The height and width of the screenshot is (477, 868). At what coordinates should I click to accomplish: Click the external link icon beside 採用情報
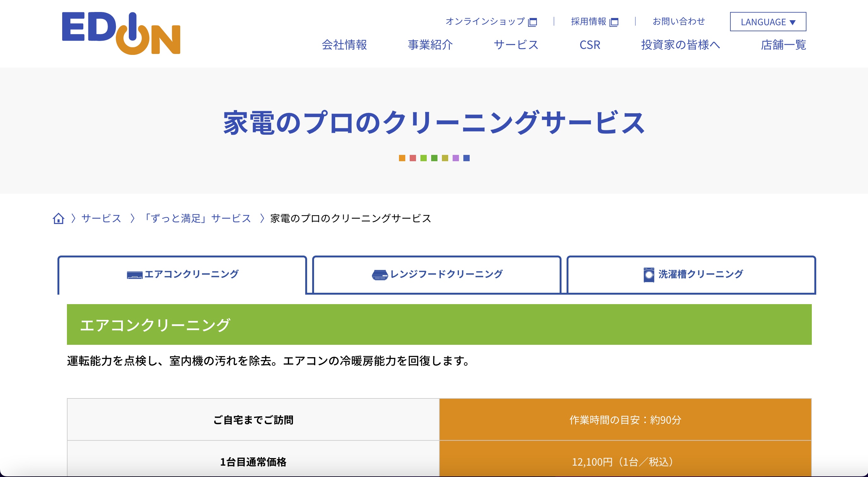pyautogui.click(x=615, y=21)
